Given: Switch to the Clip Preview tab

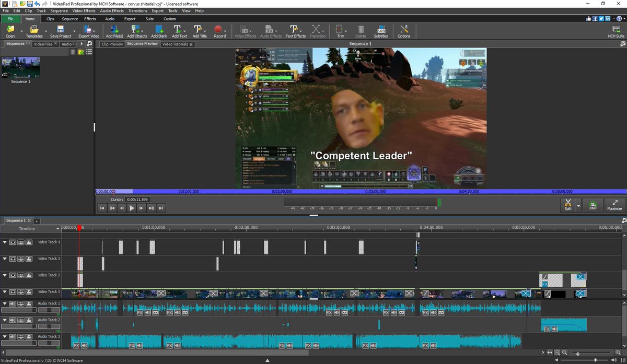Looking at the screenshot, I should tap(112, 44).
